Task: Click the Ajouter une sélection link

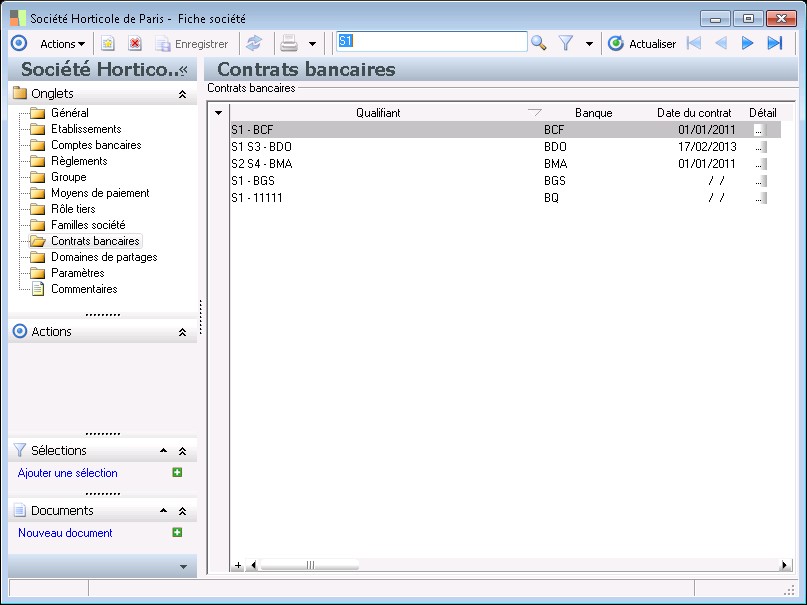Action: 68,473
